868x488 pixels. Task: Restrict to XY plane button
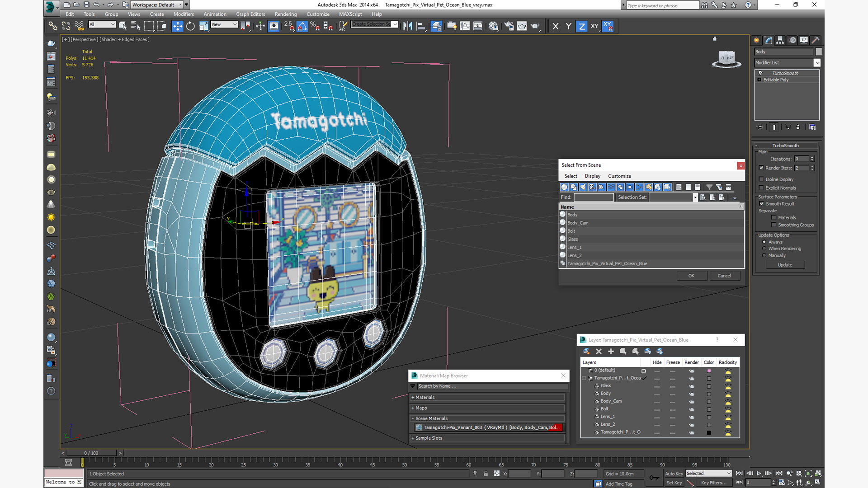tap(594, 26)
